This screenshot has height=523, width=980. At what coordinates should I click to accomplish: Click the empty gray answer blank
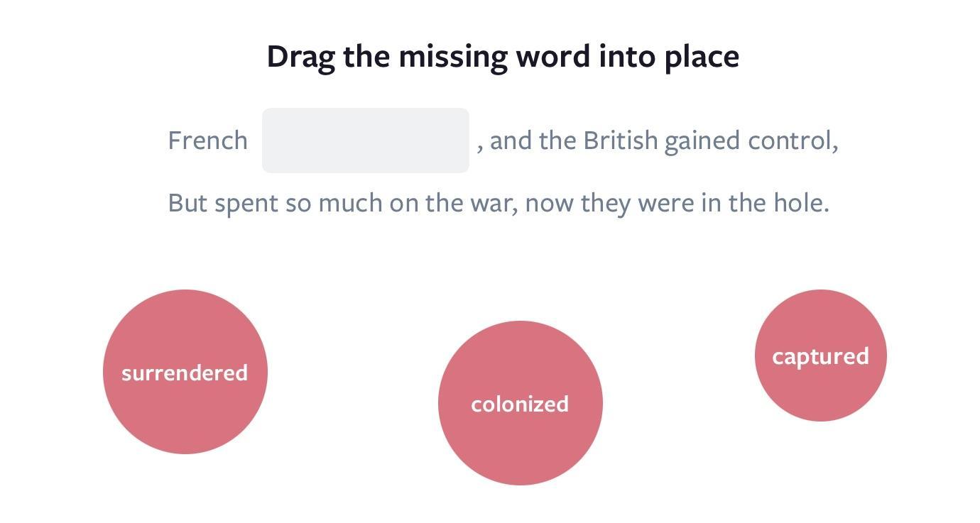point(366,141)
